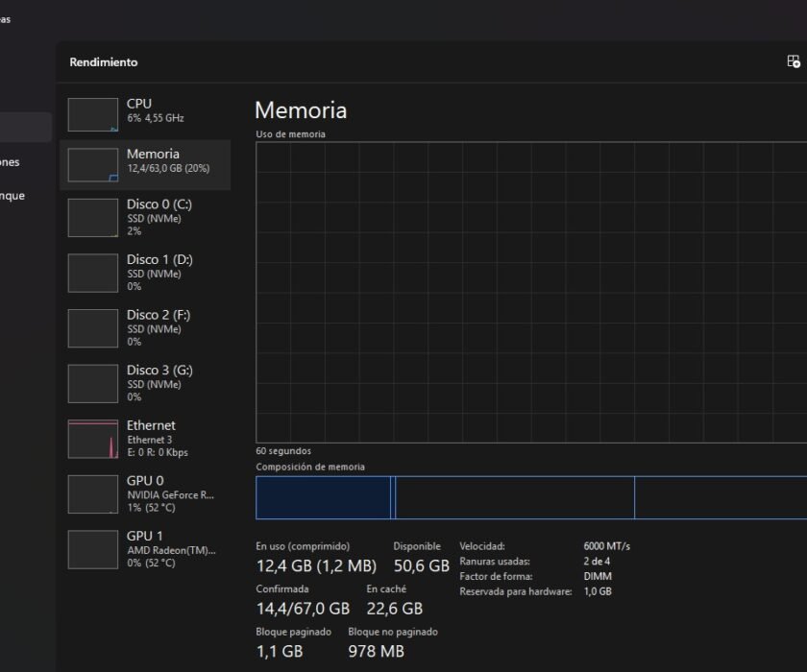Click the Rendimiento page heading

point(104,62)
